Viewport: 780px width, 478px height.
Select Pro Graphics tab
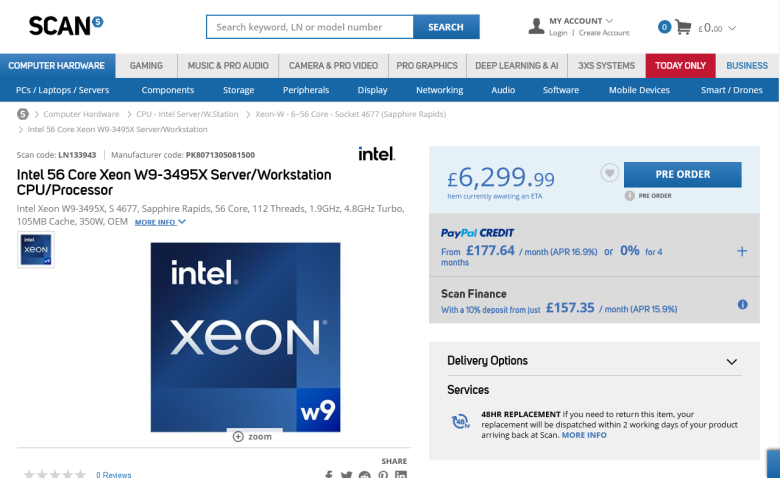point(427,66)
